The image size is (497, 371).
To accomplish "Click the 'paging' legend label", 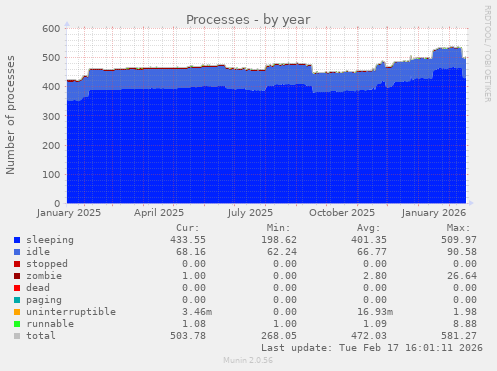I will pyautogui.click(x=44, y=300).
